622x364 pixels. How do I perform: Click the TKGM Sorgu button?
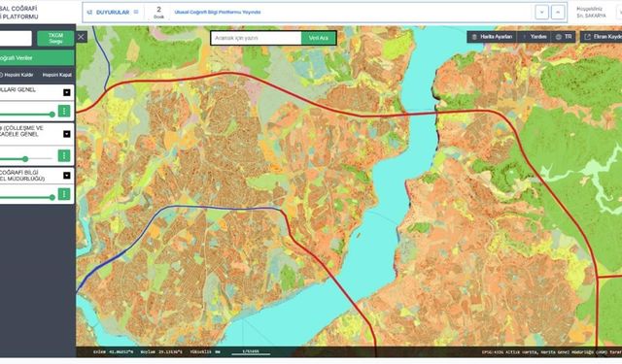pyautogui.click(x=55, y=39)
